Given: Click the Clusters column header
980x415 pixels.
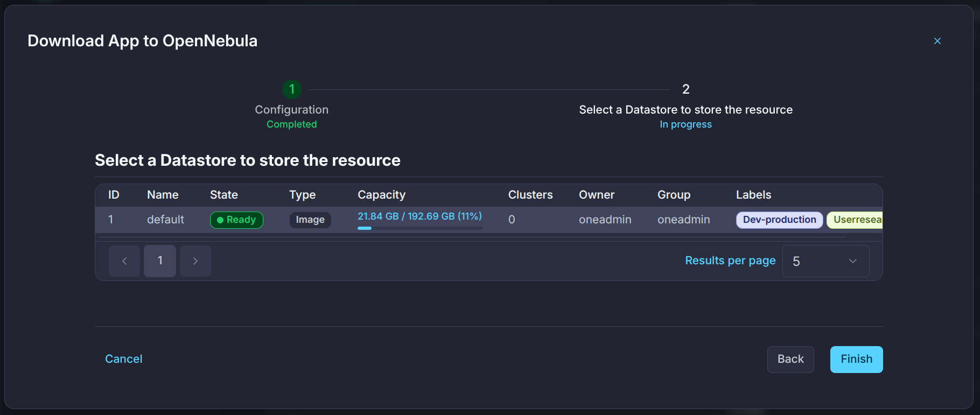Looking at the screenshot, I should 530,195.
